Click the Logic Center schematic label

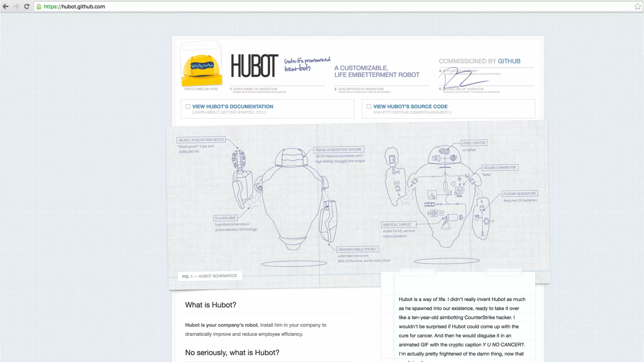474,143
